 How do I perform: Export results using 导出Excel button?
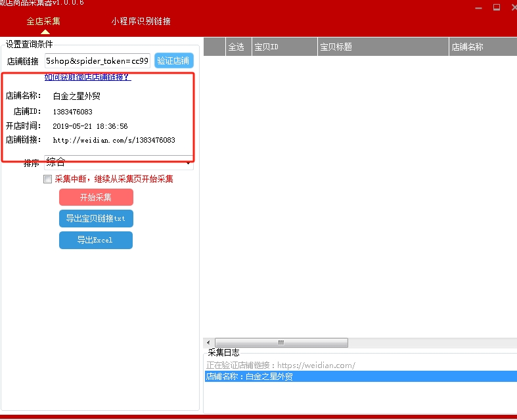pos(96,240)
